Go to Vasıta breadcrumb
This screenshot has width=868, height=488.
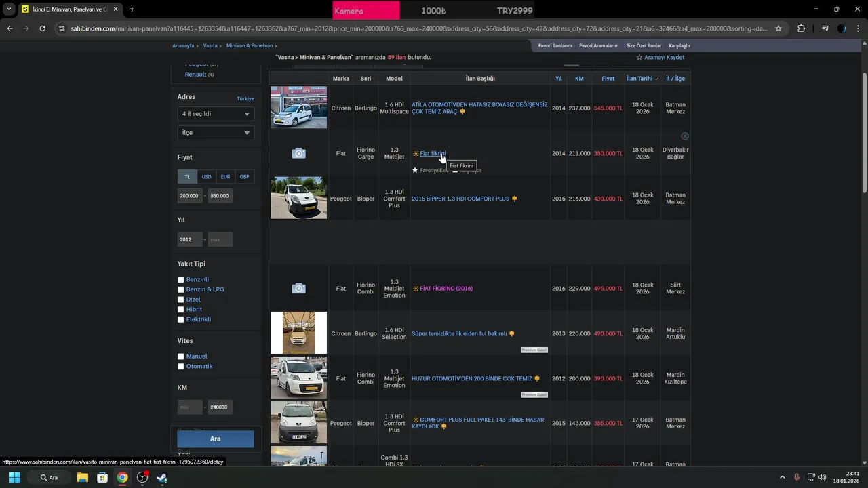click(x=210, y=45)
